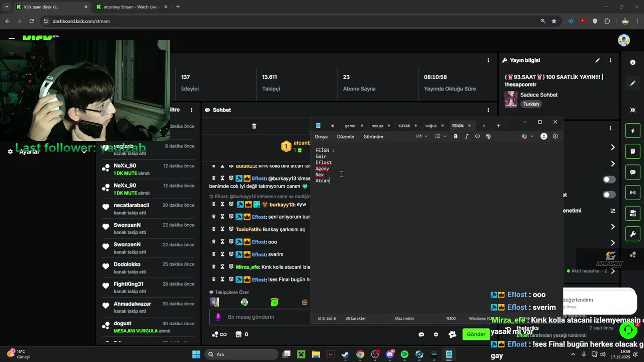Click the Dodolokko follower entry
The width and height of the screenshot is (644, 362).
[148, 267]
